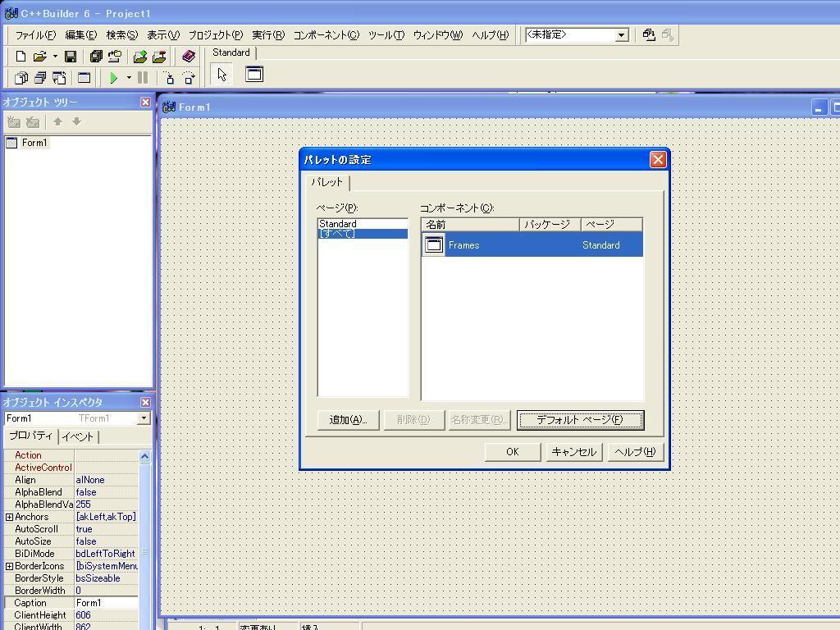Click the Save All stacked disks icon
This screenshot has height=630, width=840.
click(x=95, y=57)
